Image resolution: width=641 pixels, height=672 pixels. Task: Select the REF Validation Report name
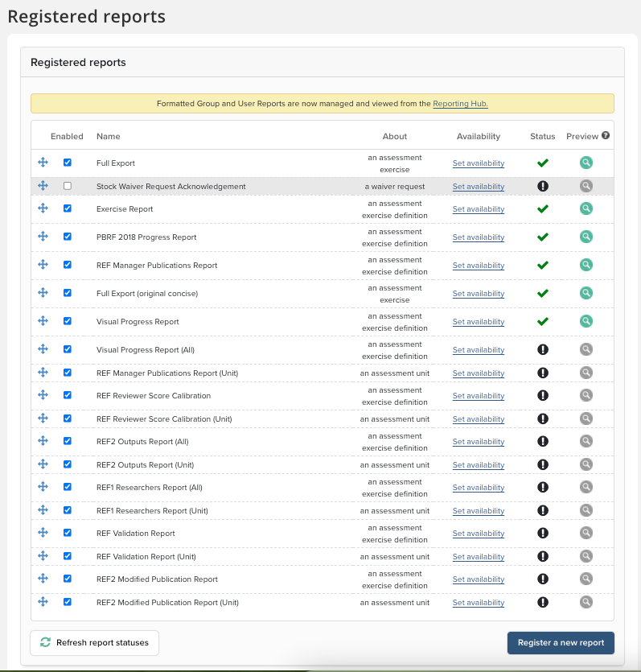pyautogui.click(x=135, y=534)
